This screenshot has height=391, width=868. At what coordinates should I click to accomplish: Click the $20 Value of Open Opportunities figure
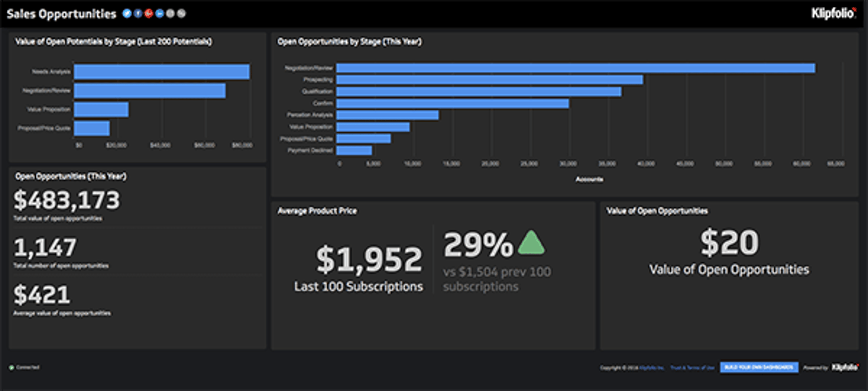click(x=729, y=243)
